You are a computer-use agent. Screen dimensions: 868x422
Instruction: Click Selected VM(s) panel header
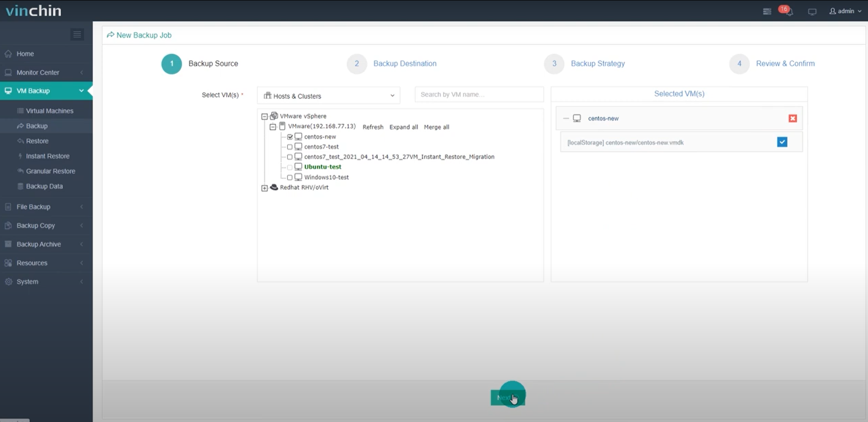click(x=679, y=94)
